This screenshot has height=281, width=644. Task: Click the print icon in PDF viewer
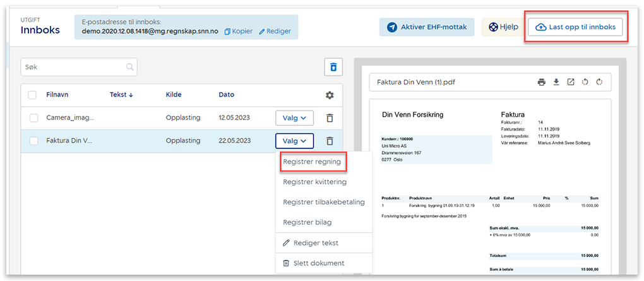541,82
